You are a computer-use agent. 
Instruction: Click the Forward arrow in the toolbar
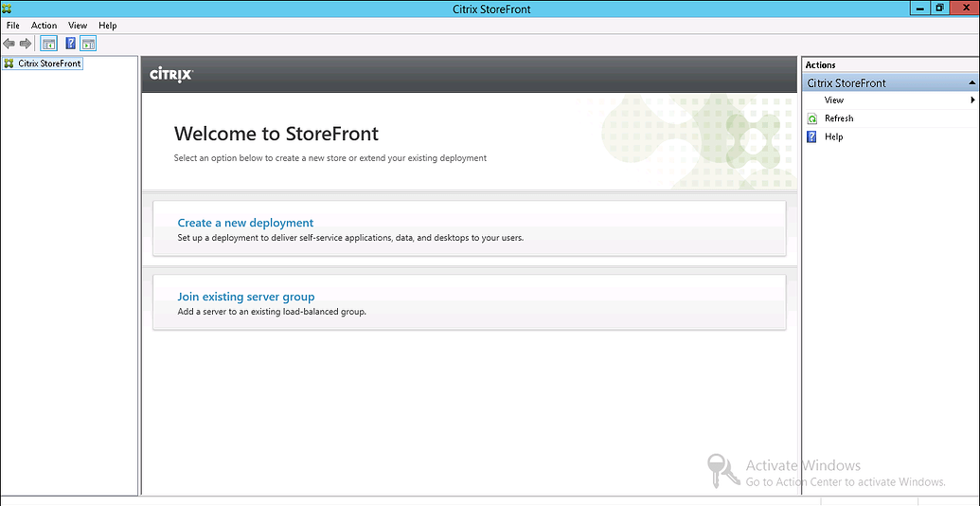click(26, 44)
